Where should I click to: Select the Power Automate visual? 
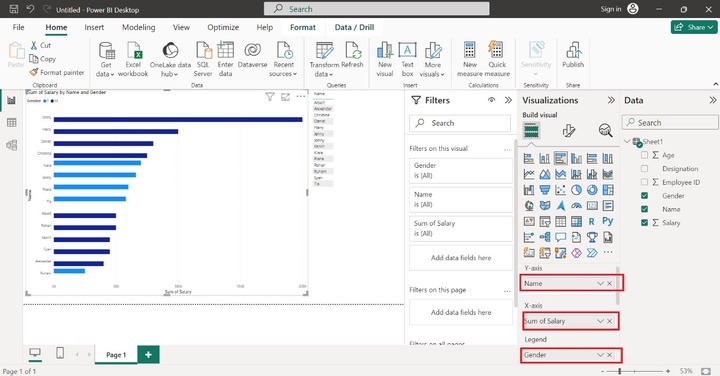(592, 253)
